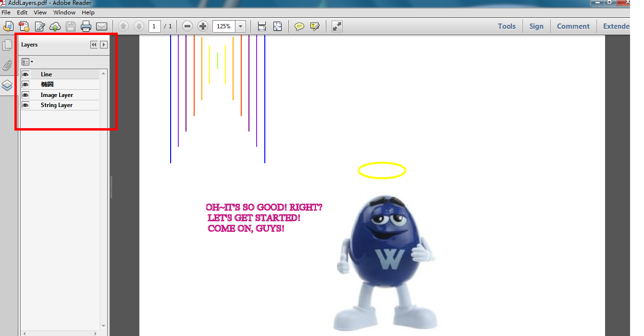Switch to read mode expand icon
The height and width of the screenshot is (336, 644).
[337, 26]
